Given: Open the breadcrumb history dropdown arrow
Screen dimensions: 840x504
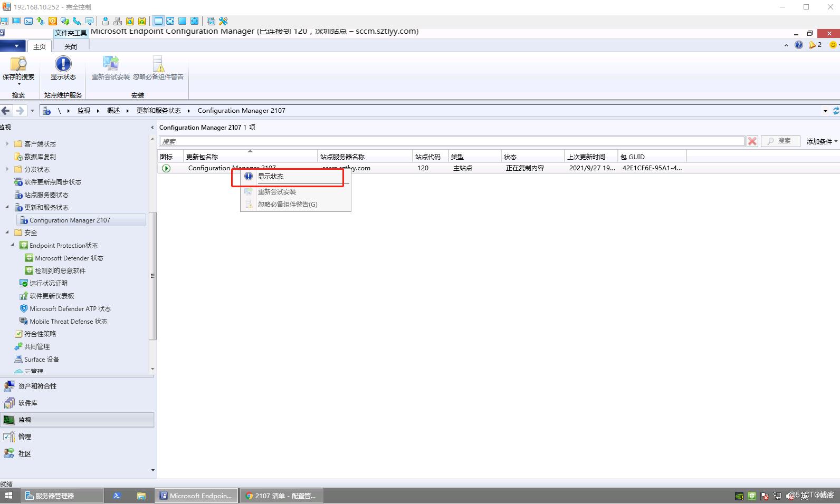Looking at the screenshot, I should (x=825, y=111).
